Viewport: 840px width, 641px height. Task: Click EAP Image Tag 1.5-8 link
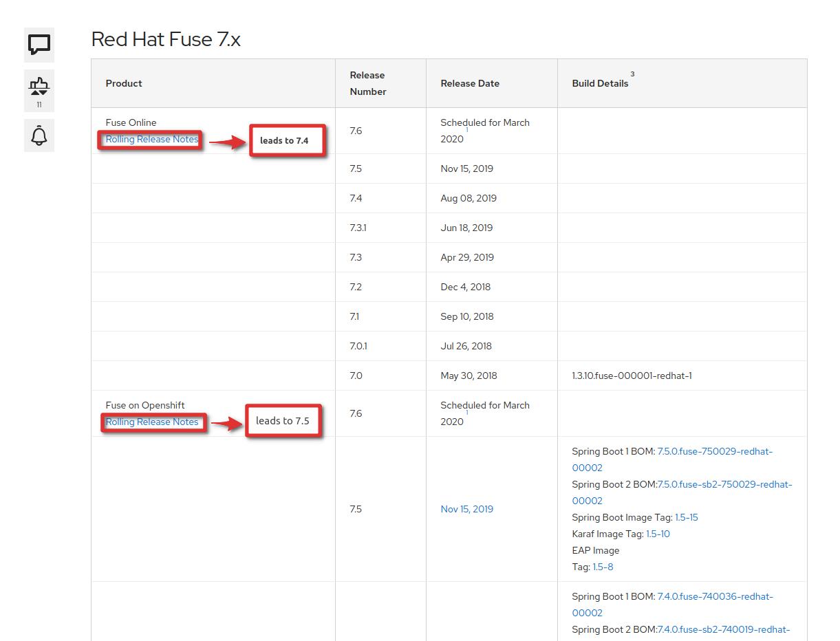(603, 567)
